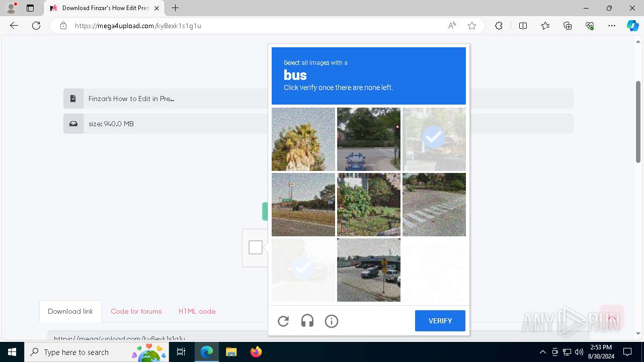
Task: Open Task View on the taskbar
Action: (182, 352)
